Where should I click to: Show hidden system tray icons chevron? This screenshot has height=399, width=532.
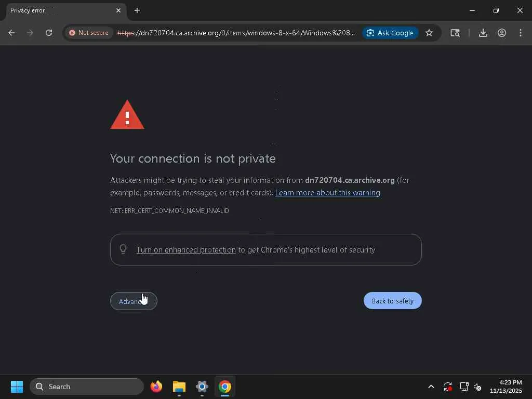click(x=431, y=387)
